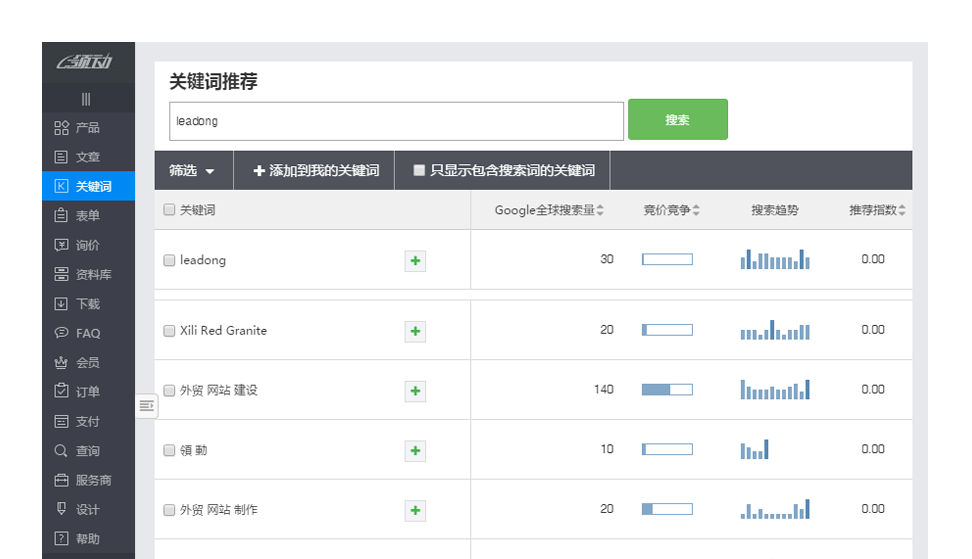Click plus icon for 外贸 网站 建设 row
The width and height of the screenshot is (972, 559).
415,391
